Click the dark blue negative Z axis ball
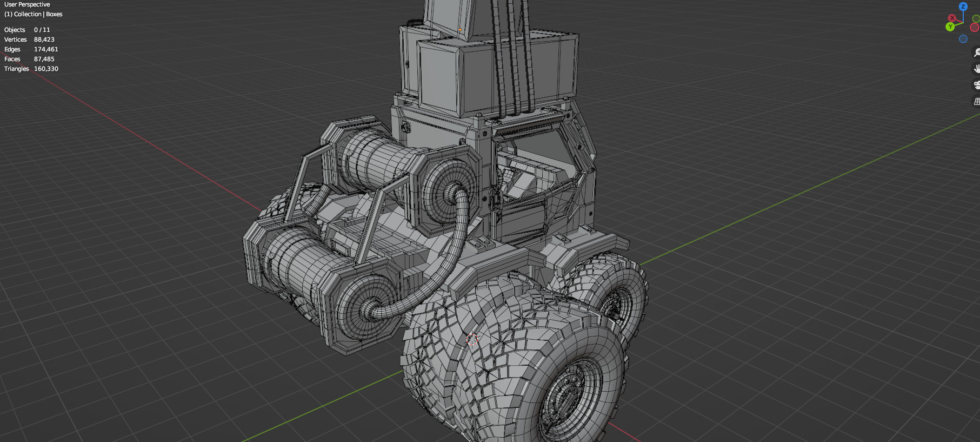980x442 pixels. [x=963, y=39]
